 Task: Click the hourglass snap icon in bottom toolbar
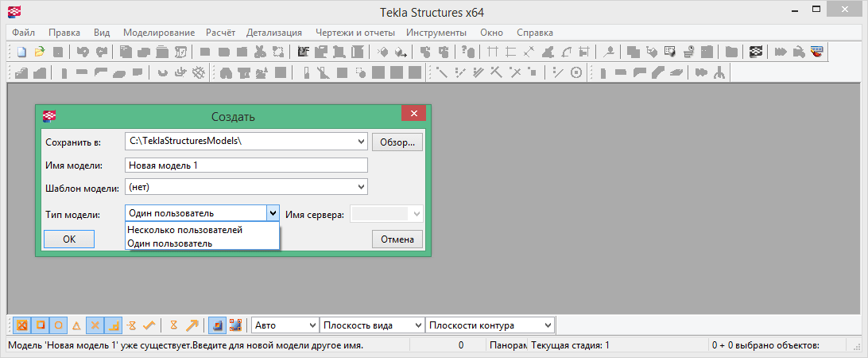click(174, 325)
